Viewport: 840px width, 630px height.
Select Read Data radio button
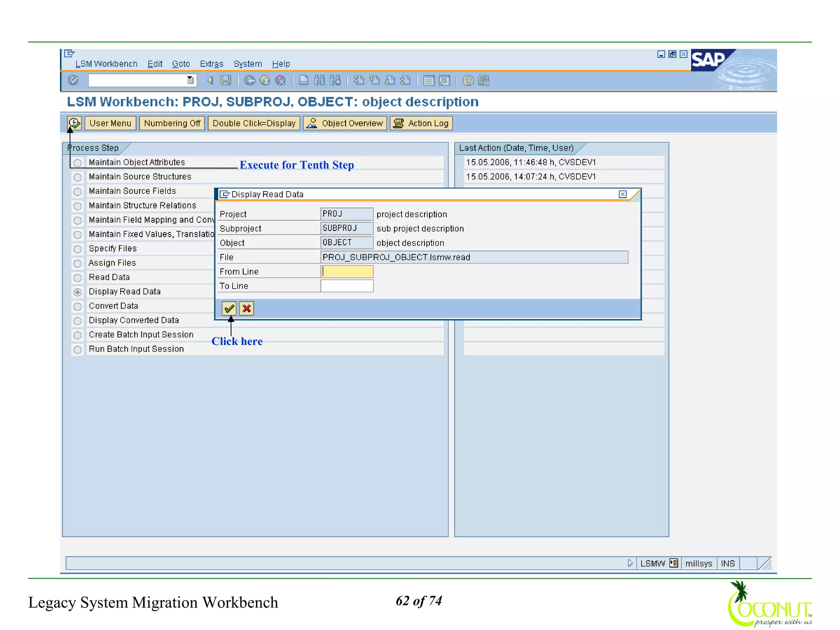click(78, 278)
